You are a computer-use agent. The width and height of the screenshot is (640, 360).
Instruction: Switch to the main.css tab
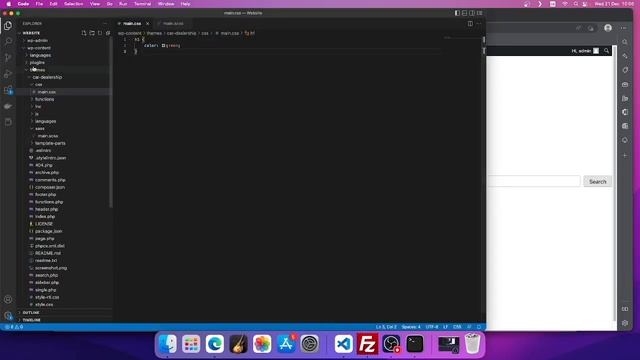[x=132, y=24]
